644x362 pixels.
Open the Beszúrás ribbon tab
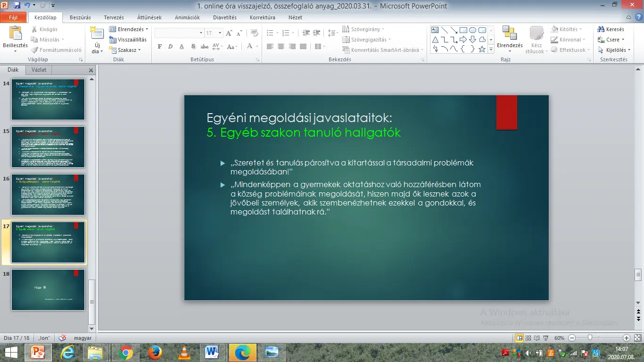pyautogui.click(x=80, y=17)
